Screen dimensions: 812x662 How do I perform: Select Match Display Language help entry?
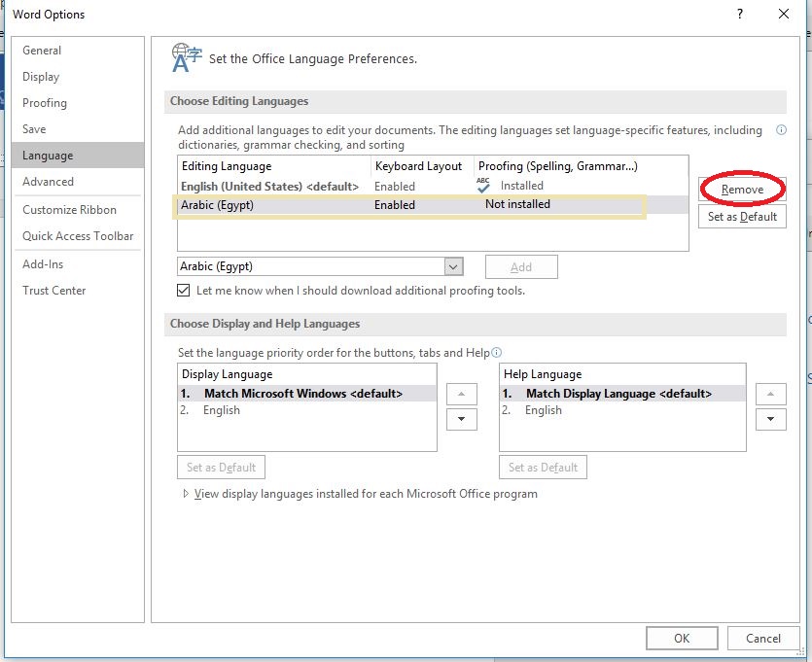click(622, 394)
